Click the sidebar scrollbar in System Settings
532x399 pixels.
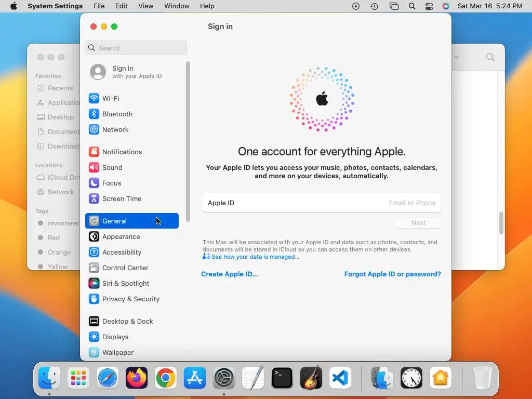tap(188, 142)
